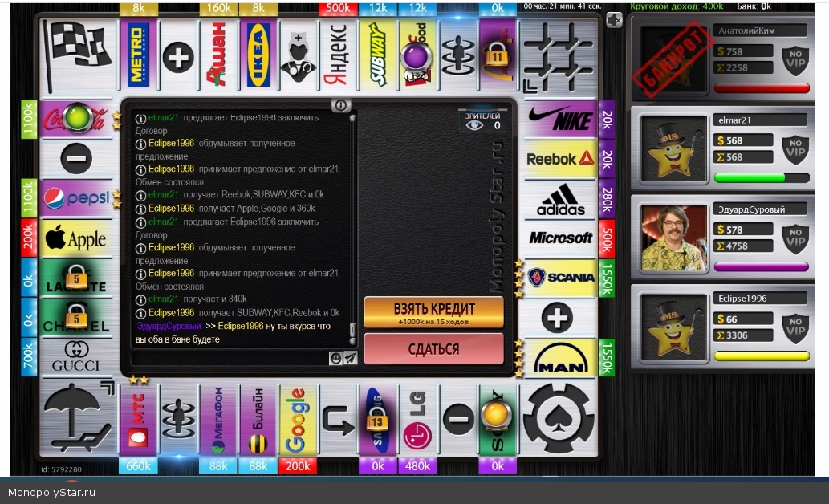Click the МегаФон property cell
Viewport: 829px width, 504px height.
(x=217, y=420)
